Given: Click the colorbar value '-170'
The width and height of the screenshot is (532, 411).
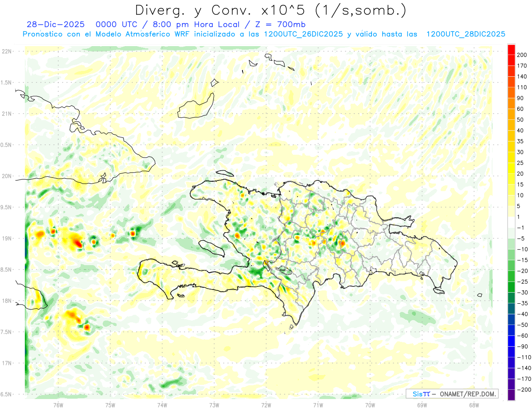Looking at the screenshot, I should click(x=524, y=379).
